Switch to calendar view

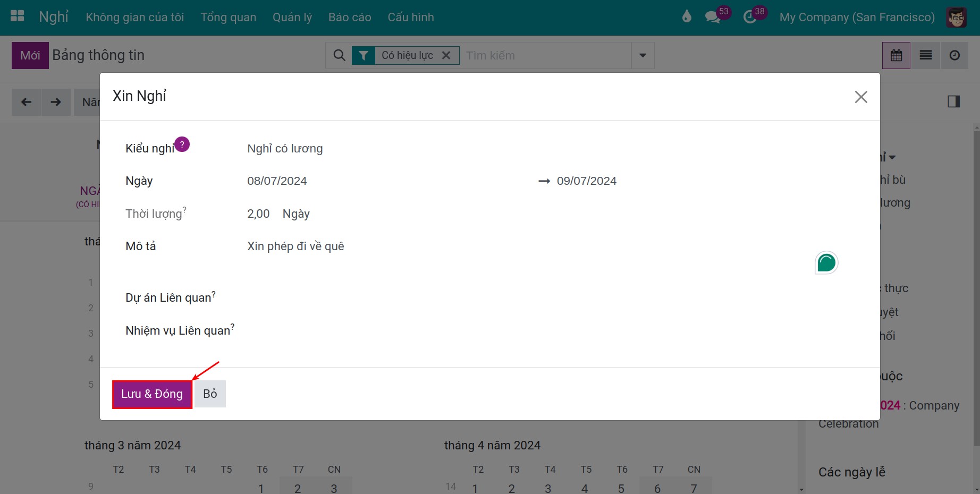click(896, 55)
